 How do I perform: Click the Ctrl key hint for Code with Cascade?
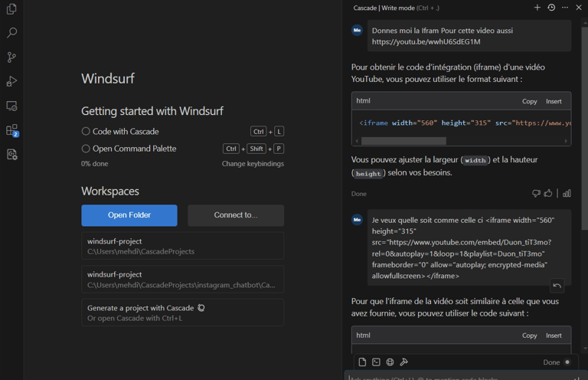[x=258, y=131]
